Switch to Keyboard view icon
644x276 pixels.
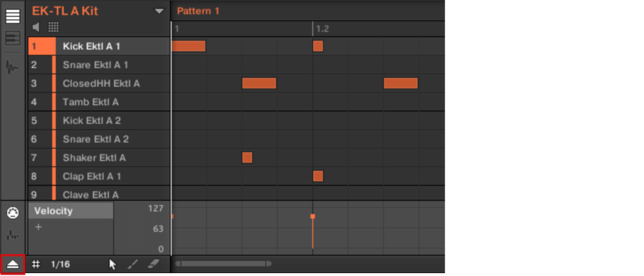pyautogui.click(x=13, y=39)
